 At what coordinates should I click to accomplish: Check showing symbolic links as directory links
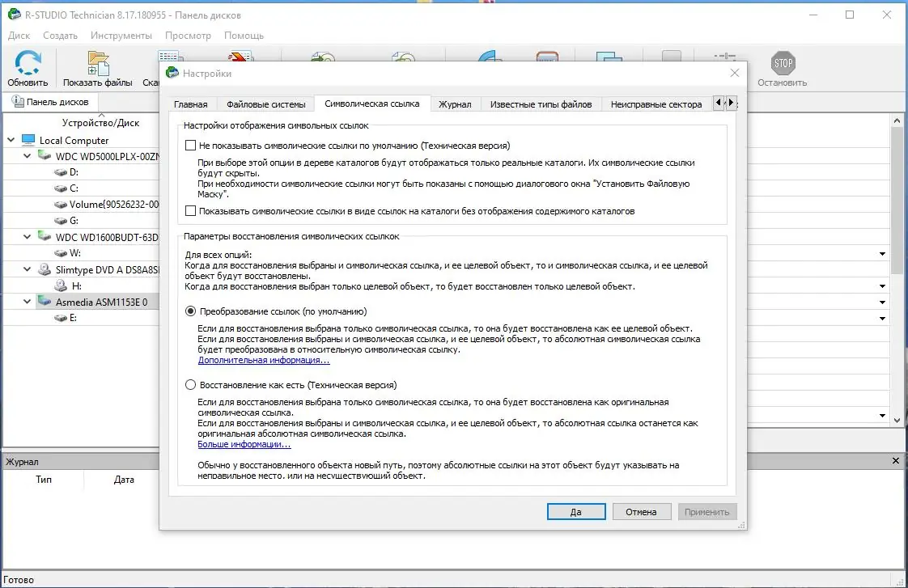[x=191, y=211]
